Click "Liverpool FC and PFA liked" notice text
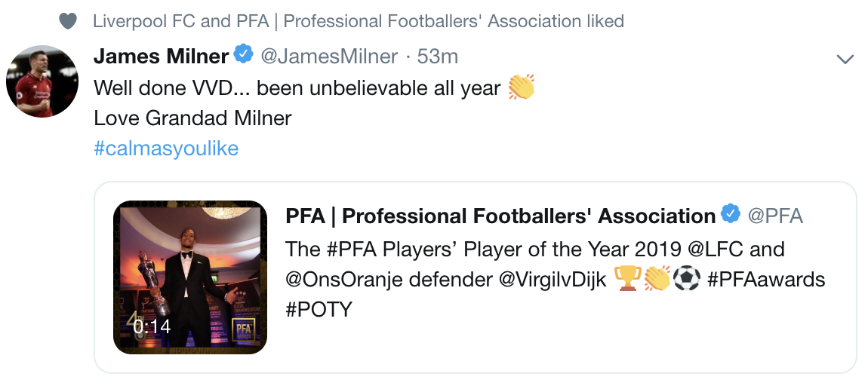This screenshot has height=392, width=868. pos(359,21)
